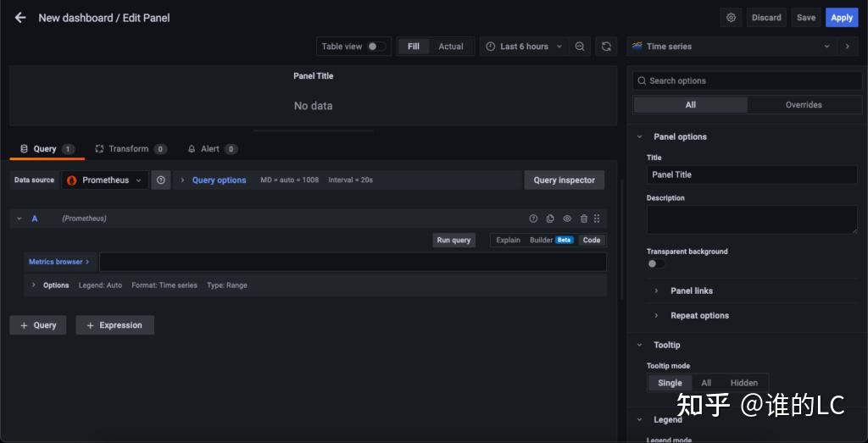Toggle the Table view switch
This screenshot has height=443, width=868.
[376, 47]
